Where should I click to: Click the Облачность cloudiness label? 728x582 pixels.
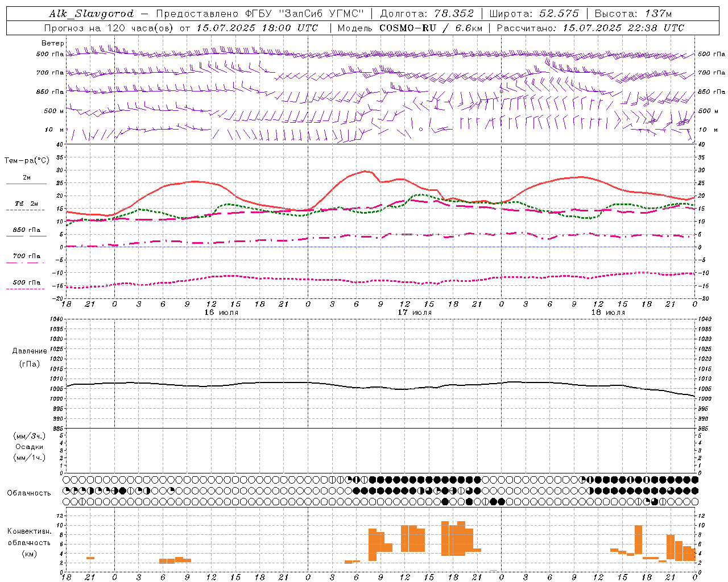tap(29, 493)
